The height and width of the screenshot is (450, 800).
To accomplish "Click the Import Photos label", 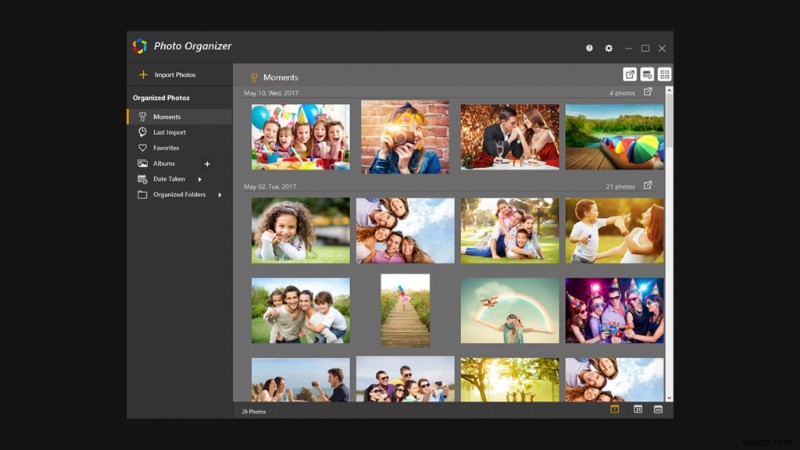I will [x=175, y=74].
